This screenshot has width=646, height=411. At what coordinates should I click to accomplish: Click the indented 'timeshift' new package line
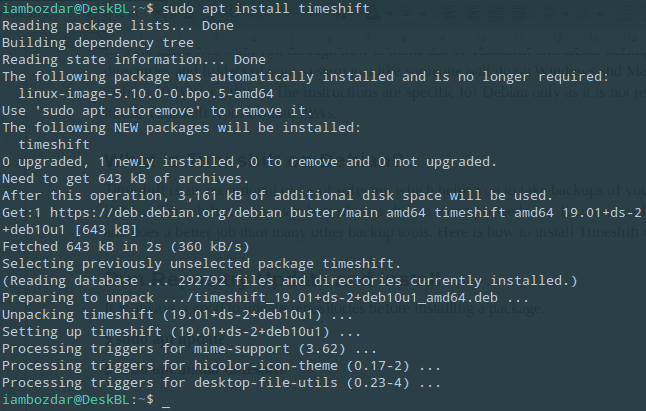54,145
